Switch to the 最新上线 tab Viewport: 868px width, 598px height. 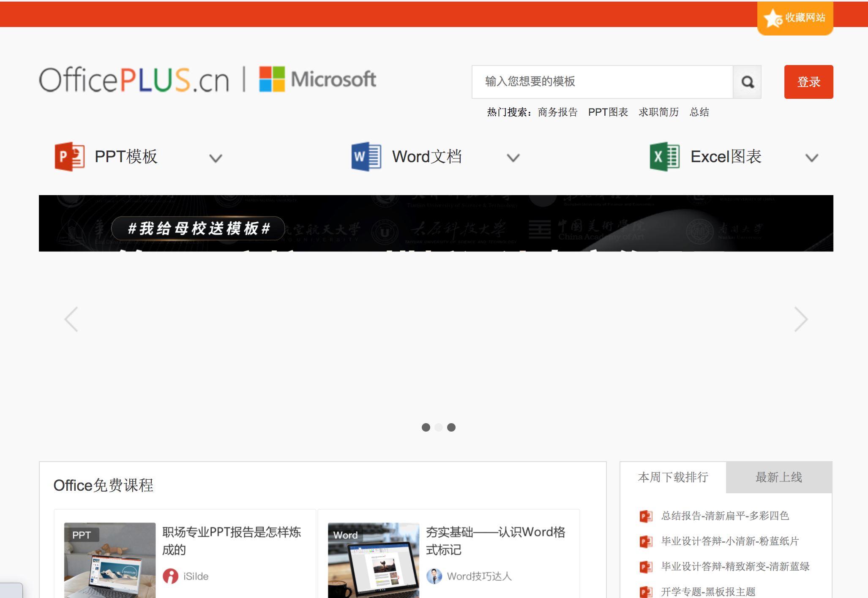point(778,477)
